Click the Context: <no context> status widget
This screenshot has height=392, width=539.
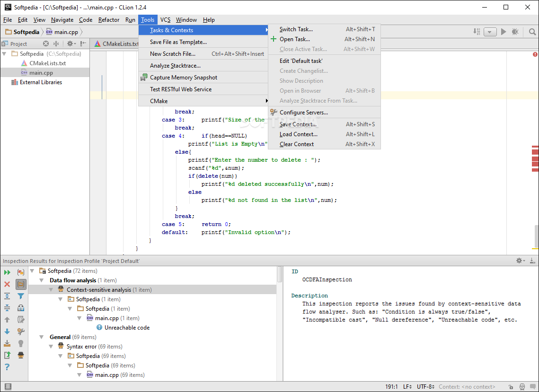pyautogui.click(x=467, y=387)
